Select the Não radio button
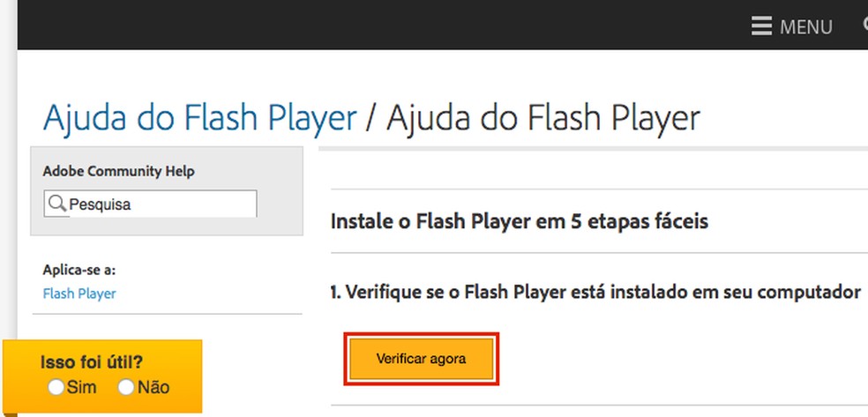Viewport: 868px width, 417px height. tap(126, 387)
